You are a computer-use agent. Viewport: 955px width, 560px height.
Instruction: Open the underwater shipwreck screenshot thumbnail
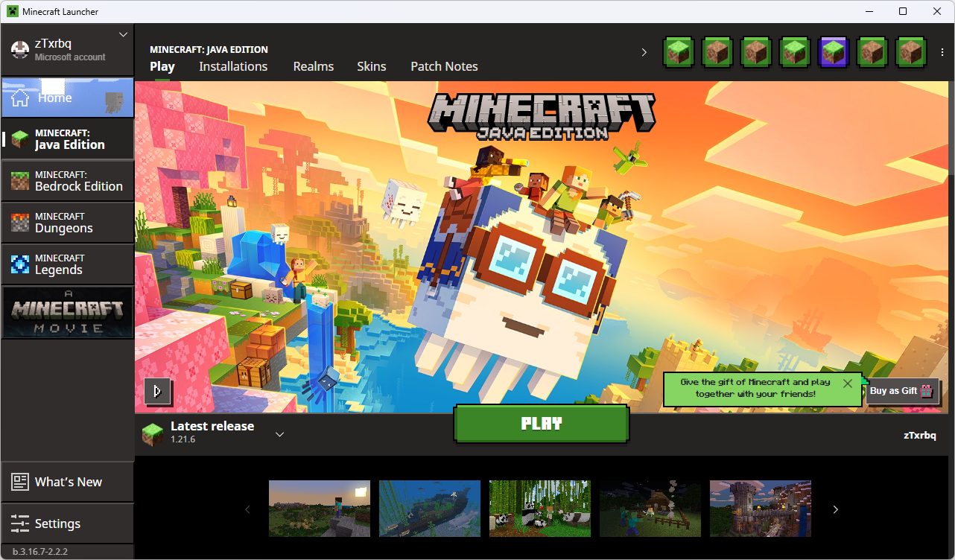[x=430, y=509]
